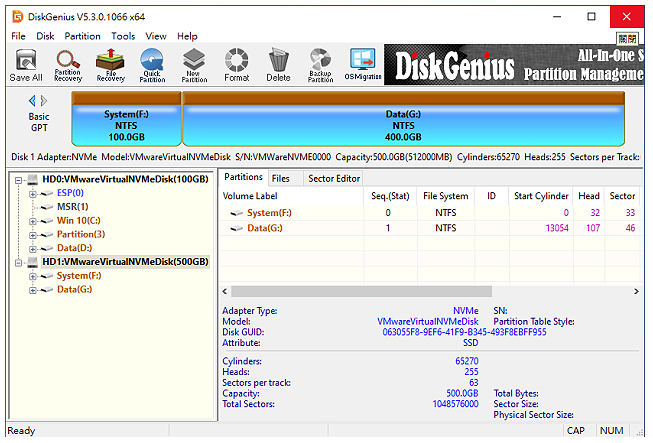Switch to the Sector Editor tab

[334, 179]
